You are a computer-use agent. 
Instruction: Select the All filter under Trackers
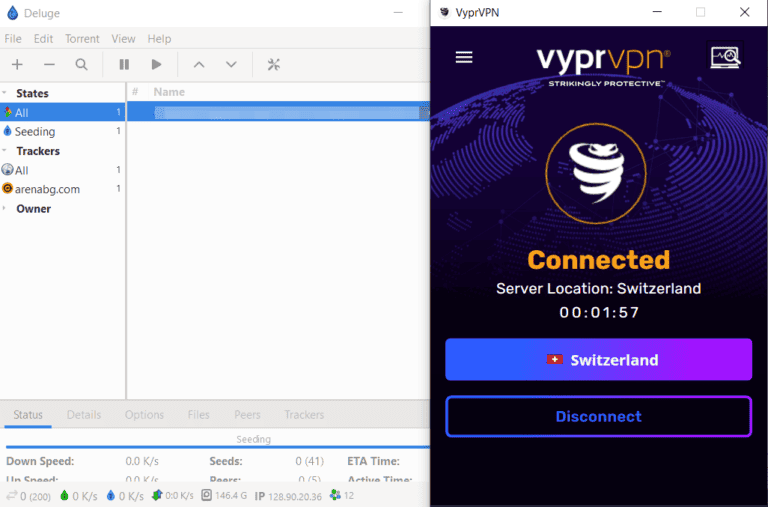click(x=63, y=170)
